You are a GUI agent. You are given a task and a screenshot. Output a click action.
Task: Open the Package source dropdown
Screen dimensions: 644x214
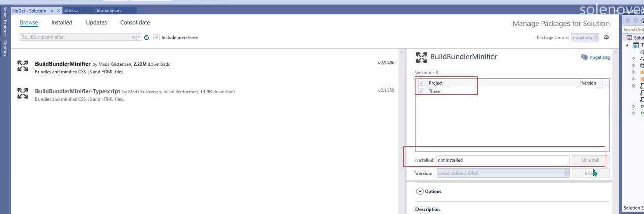click(x=585, y=37)
